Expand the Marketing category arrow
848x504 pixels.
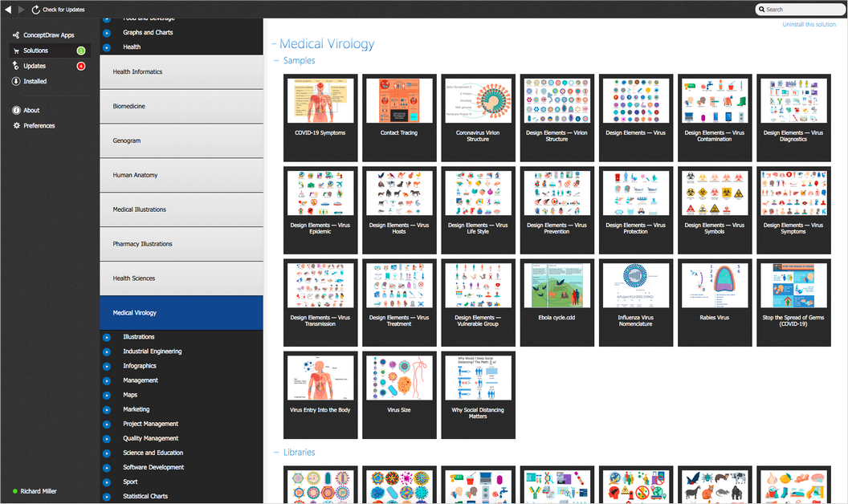pyautogui.click(x=107, y=410)
